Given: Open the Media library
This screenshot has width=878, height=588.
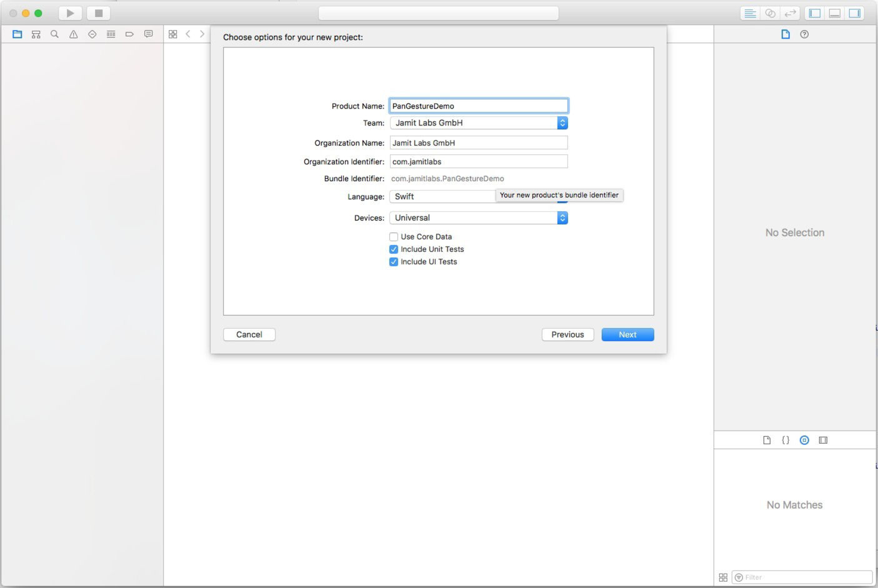Looking at the screenshot, I should tap(823, 440).
